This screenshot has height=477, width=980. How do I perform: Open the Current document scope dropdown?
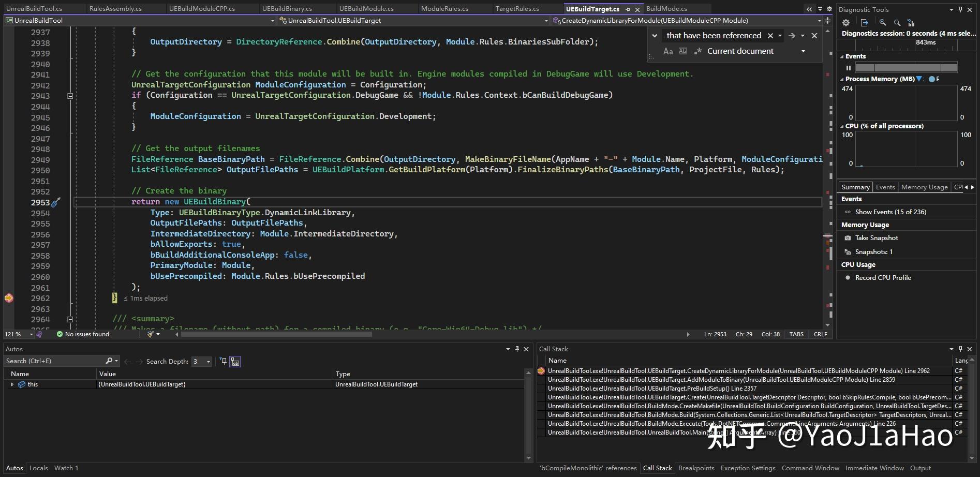tap(803, 51)
